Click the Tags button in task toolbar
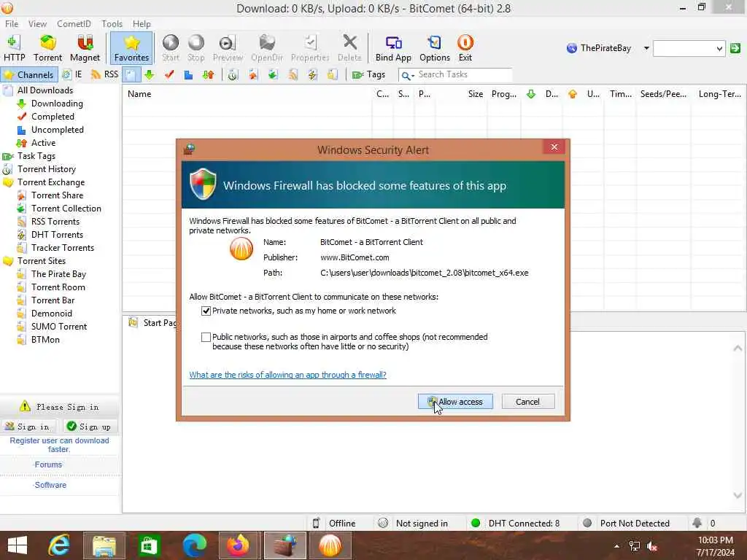Screen dimensions: 747x560 (x=368, y=75)
